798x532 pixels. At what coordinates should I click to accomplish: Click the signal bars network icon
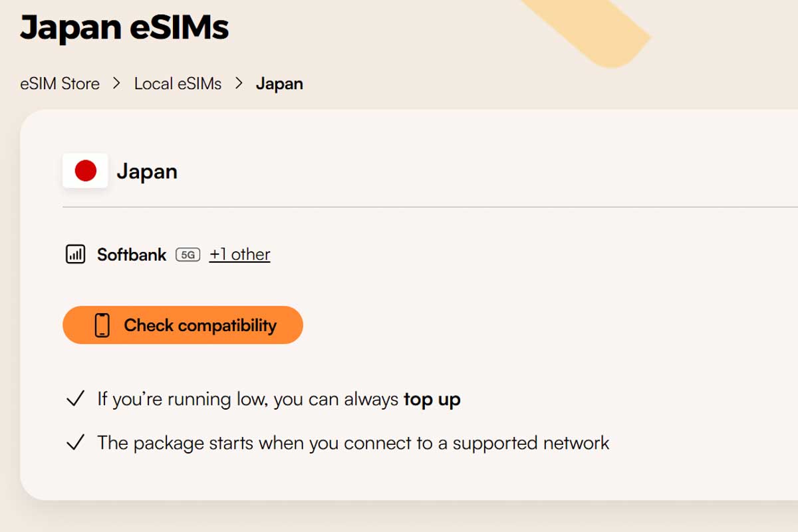click(x=75, y=254)
